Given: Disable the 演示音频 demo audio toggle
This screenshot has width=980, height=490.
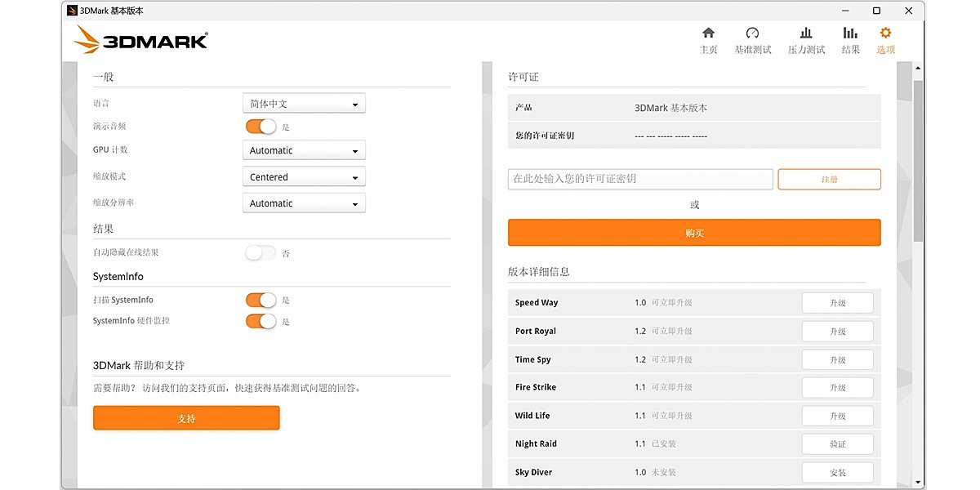Looking at the screenshot, I should pyautogui.click(x=260, y=126).
